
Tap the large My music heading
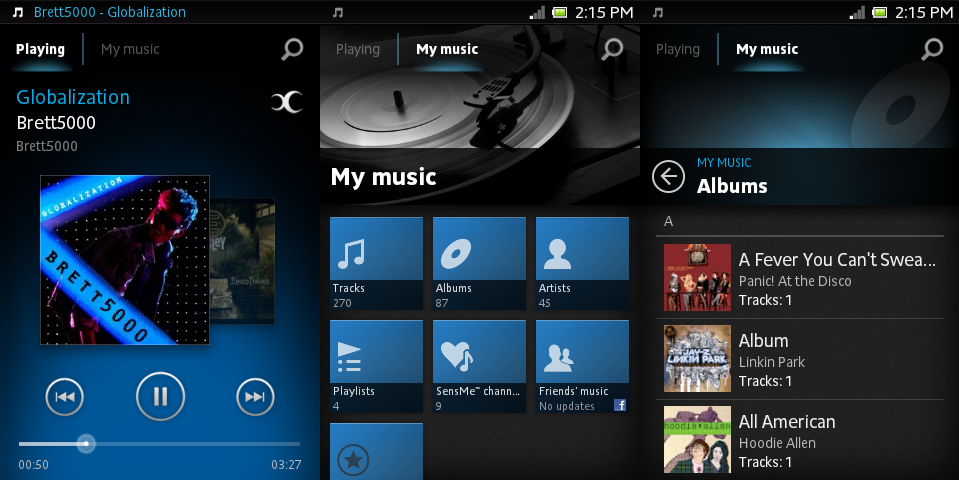(x=383, y=177)
